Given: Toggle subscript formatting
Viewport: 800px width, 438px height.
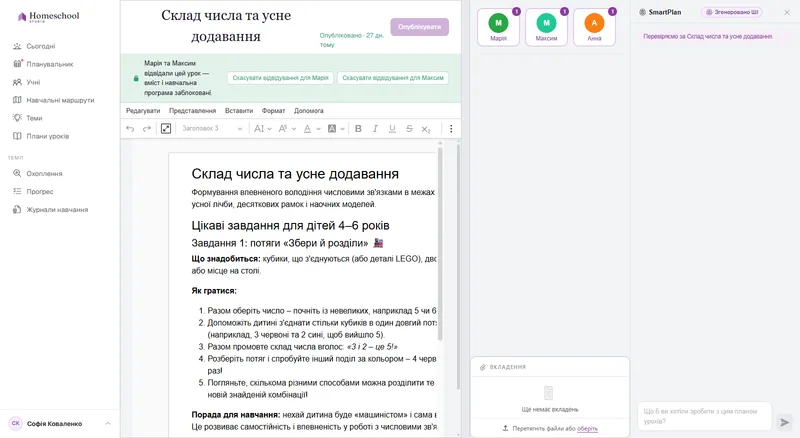Looking at the screenshot, I should coord(426,129).
